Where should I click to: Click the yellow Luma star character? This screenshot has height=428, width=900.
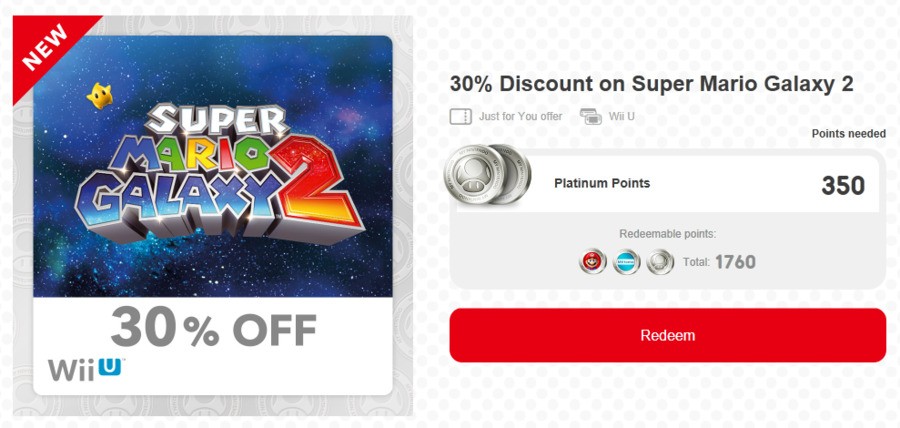[x=100, y=96]
